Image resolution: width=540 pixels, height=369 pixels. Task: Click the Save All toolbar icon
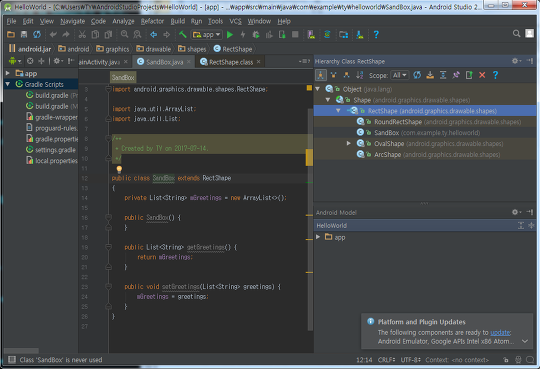24,34
